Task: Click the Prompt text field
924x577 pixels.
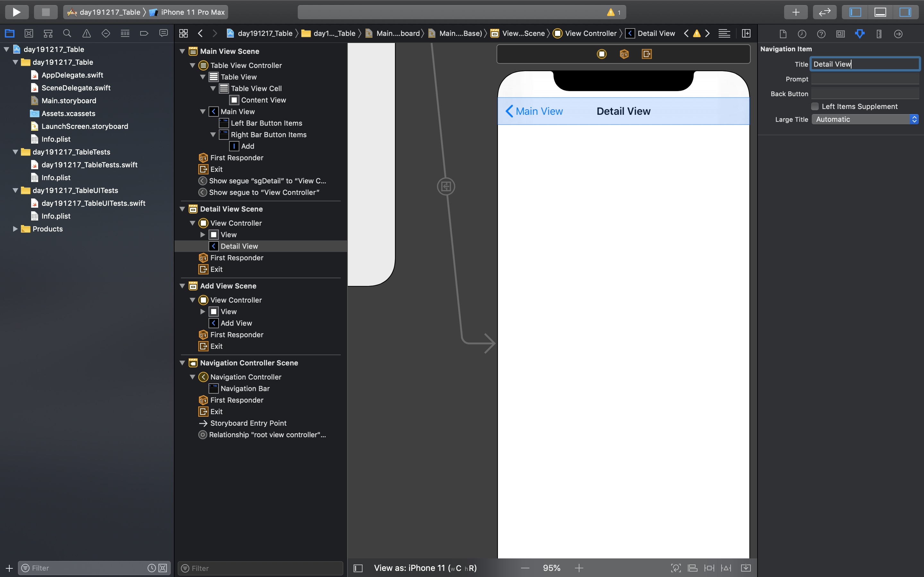Action: 864,79
